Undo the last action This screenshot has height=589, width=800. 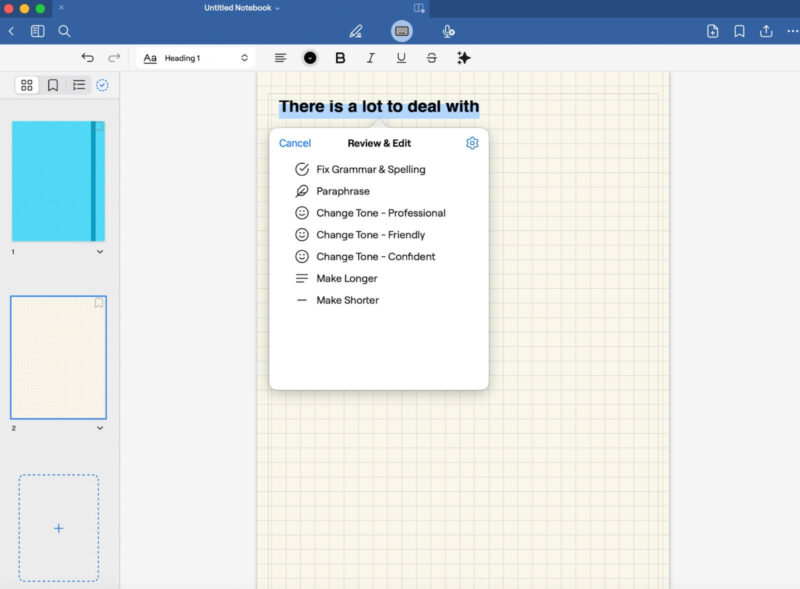[x=88, y=58]
